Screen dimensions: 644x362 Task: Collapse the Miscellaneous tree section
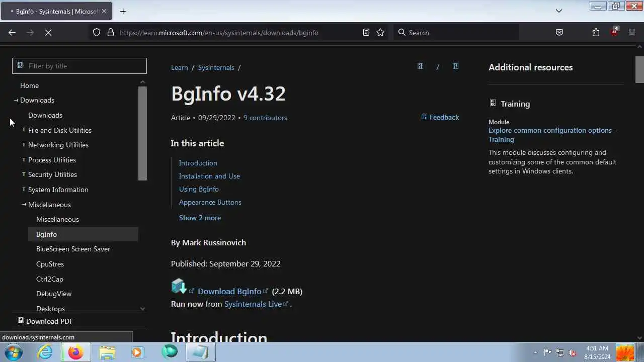click(x=24, y=204)
